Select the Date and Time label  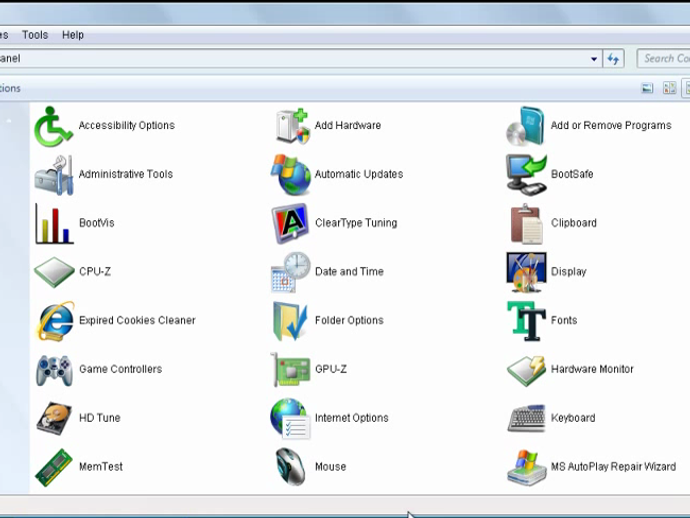point(349,272)
